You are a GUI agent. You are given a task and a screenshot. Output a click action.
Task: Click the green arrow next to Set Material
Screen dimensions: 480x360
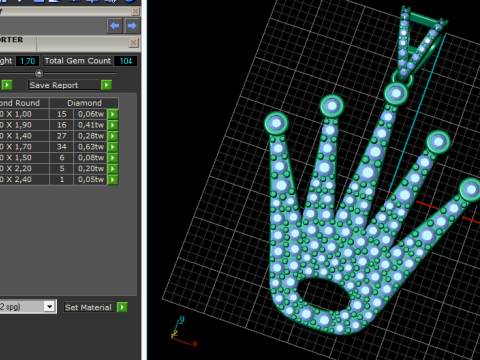(x=122, y=307)
